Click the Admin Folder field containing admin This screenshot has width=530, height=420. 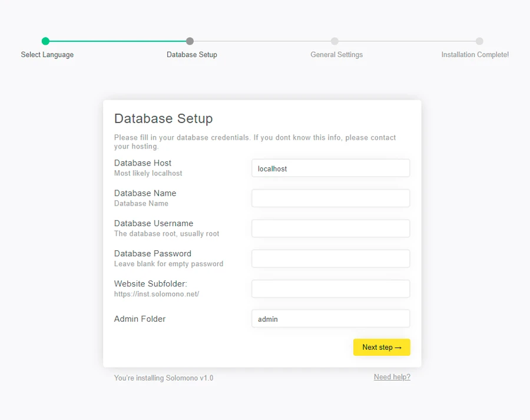(x=330, y=319)
